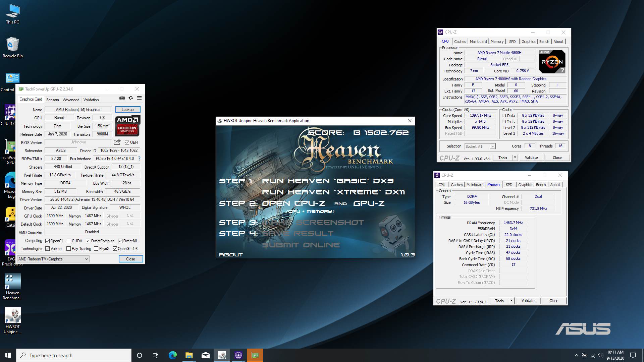Close the HWBOT Heaven window
Image resolution: width=644 pixels, height=362 pixels.
[x=410, y=121]
